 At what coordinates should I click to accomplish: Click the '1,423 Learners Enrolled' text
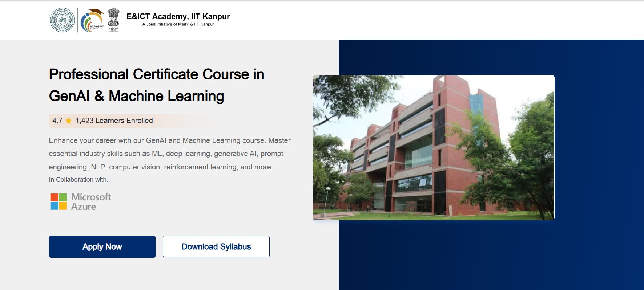(114, 121)
